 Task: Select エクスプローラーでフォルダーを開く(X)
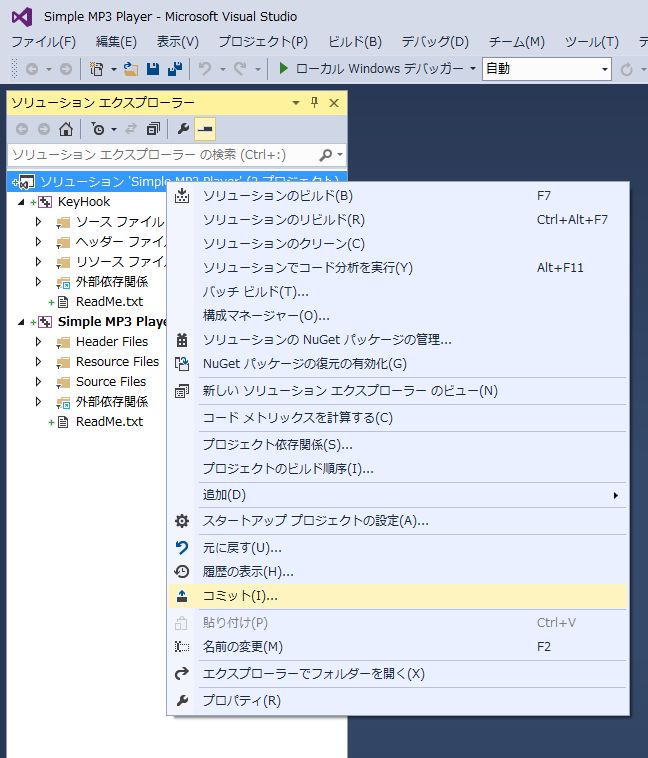(398, 674)
